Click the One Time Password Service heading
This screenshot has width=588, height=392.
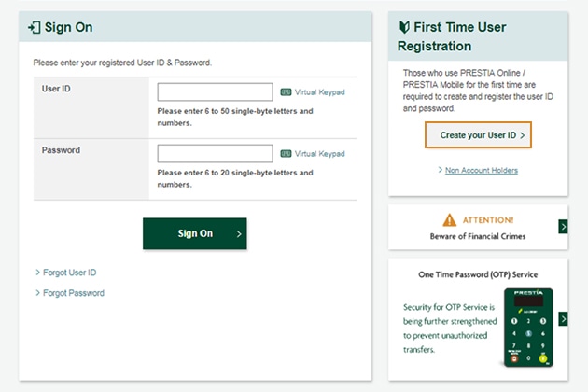click(478, 274)
